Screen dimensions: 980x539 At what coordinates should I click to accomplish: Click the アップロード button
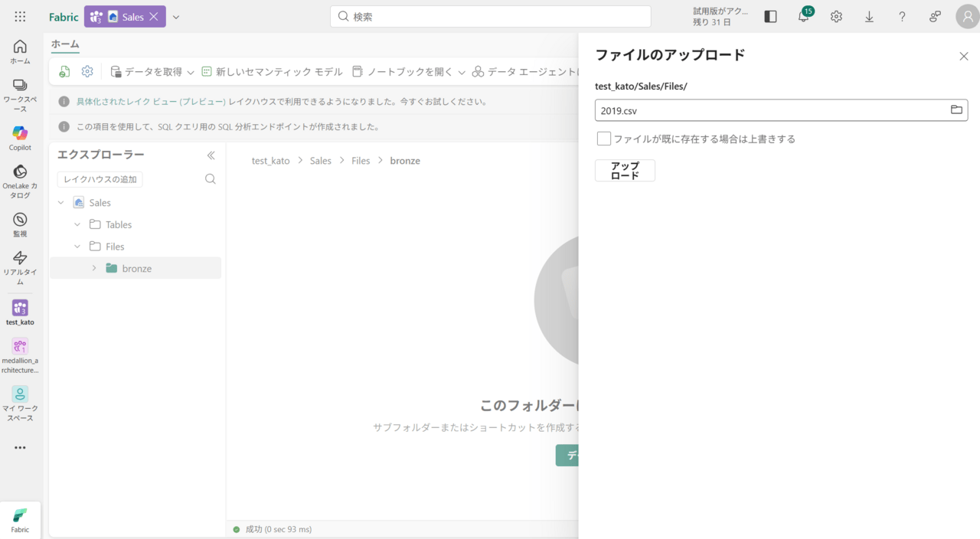[x=625, y=171]
